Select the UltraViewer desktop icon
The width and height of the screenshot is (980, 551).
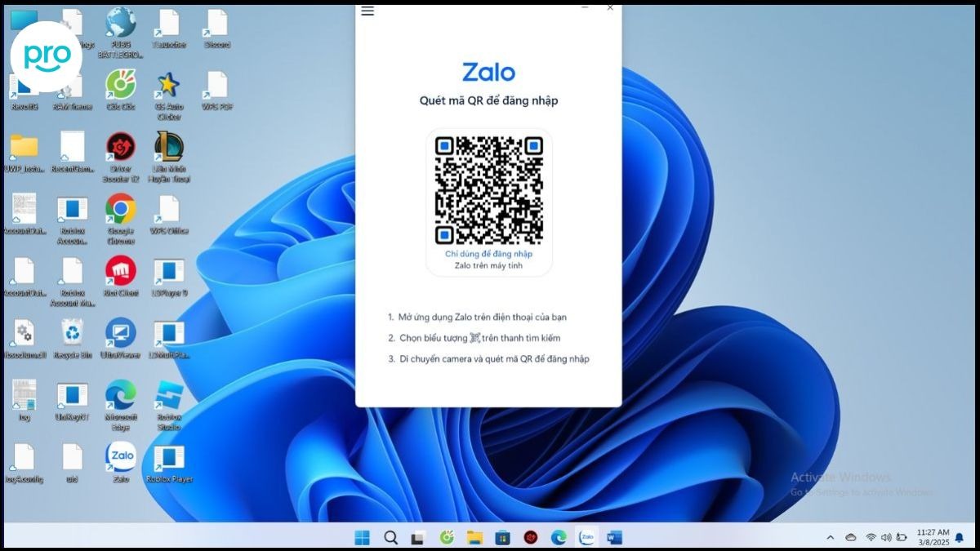pyautogui.click(x=121, y=340)
